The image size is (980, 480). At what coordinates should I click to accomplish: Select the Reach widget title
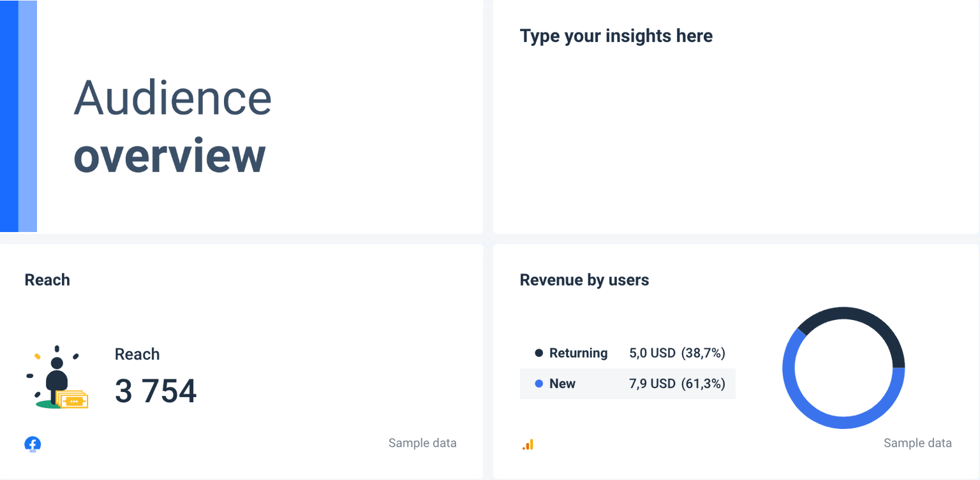pos(47,279)
